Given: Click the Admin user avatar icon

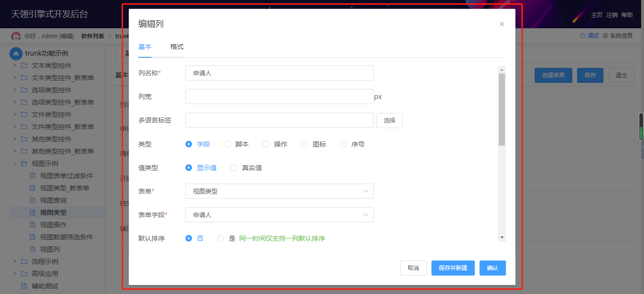Looking at the screenshot, I should point(16,36).
